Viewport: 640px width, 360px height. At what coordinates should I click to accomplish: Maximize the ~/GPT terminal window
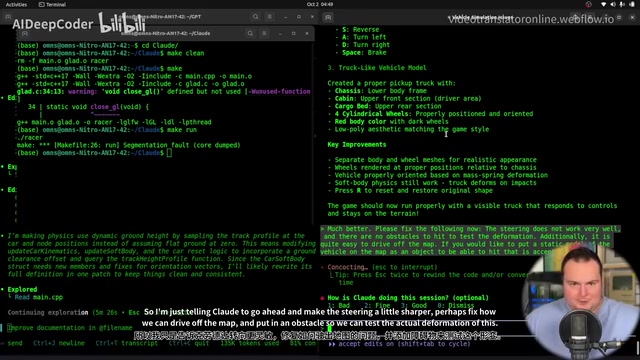tap(299, 17)
